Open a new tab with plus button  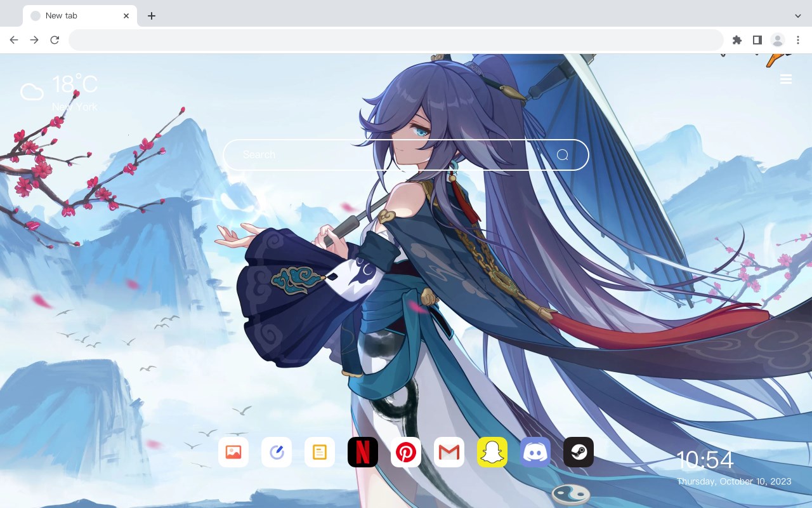(151, 16)
